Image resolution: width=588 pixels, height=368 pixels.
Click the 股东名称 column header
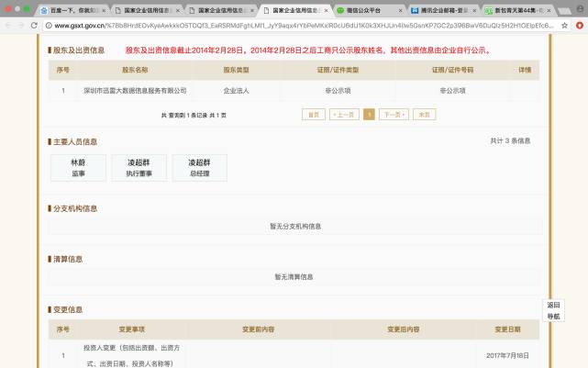point(135,70)
